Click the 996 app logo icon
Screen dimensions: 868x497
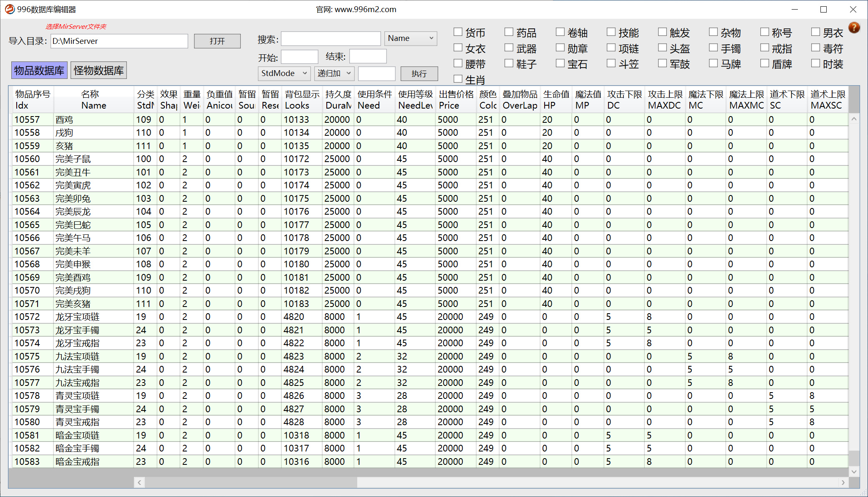point(10,9)
